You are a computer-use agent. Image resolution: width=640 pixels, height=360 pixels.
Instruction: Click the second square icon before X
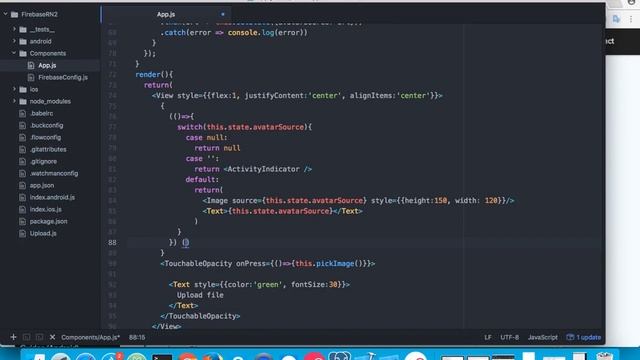[39, 337]
